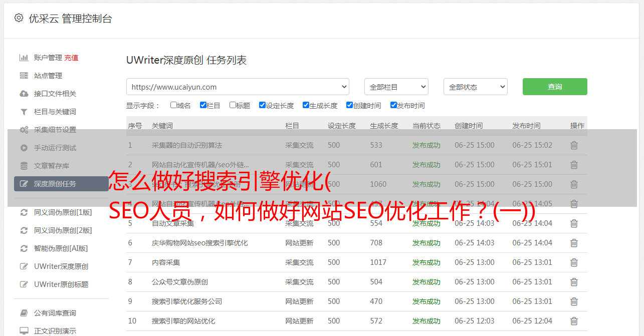Click the 智能伪原创[AI版] refresh icon
The height and width of the screenshot is (336, 644).
tap(24, 248)
